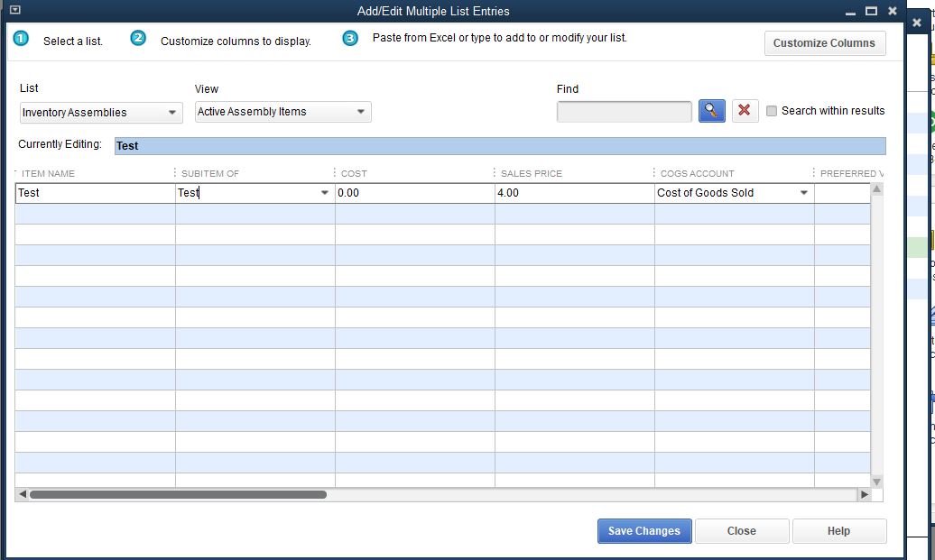
Task: Click the down arrow on the vertical scrollbar
Action: tap(875, 482)
